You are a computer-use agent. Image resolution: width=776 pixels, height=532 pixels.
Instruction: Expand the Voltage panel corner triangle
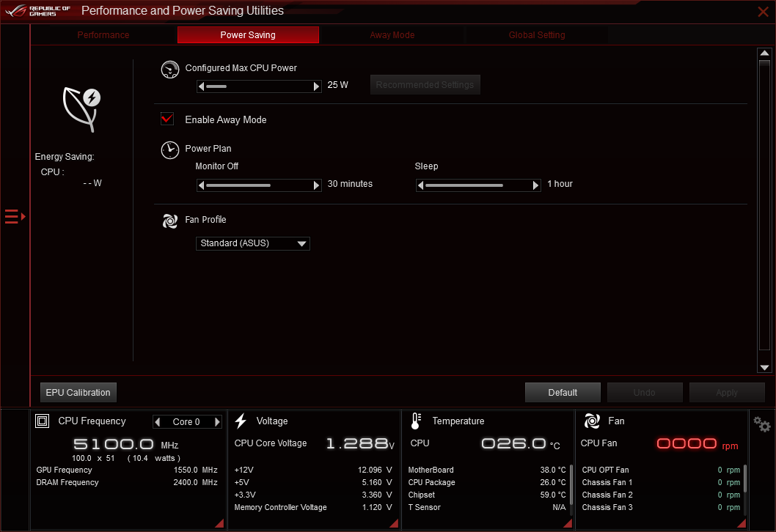click(394, 523)
